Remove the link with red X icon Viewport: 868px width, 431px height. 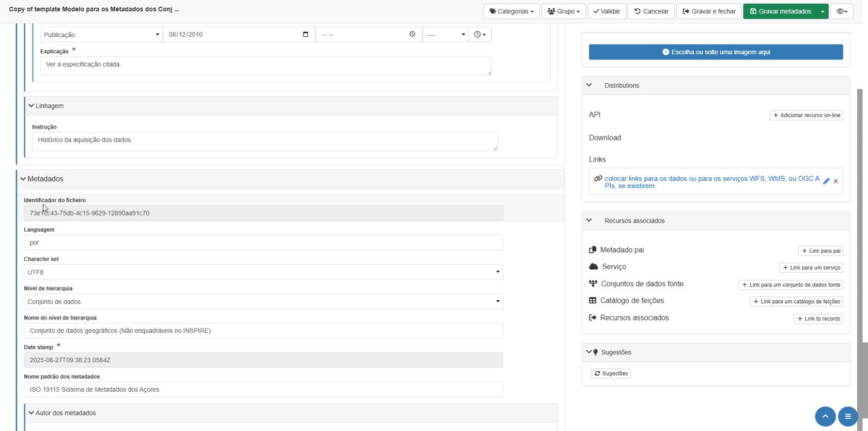tap(835, 181)
